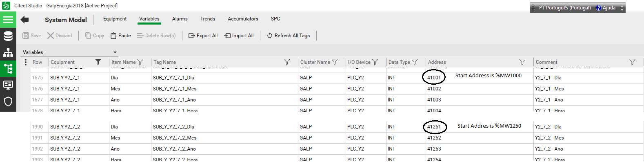Click the Citect Studio logo icon
The width and height of the screenshot is (644, 162).
click(x=6, y=6)
